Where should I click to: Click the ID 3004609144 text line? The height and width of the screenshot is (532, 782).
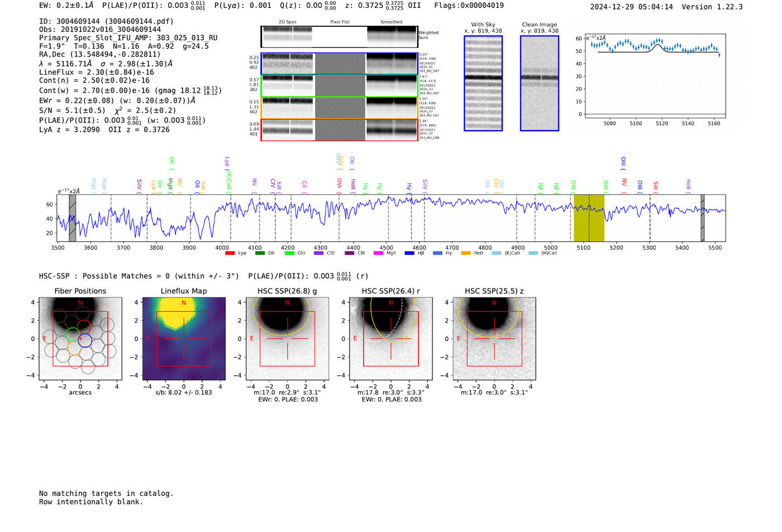106,21
